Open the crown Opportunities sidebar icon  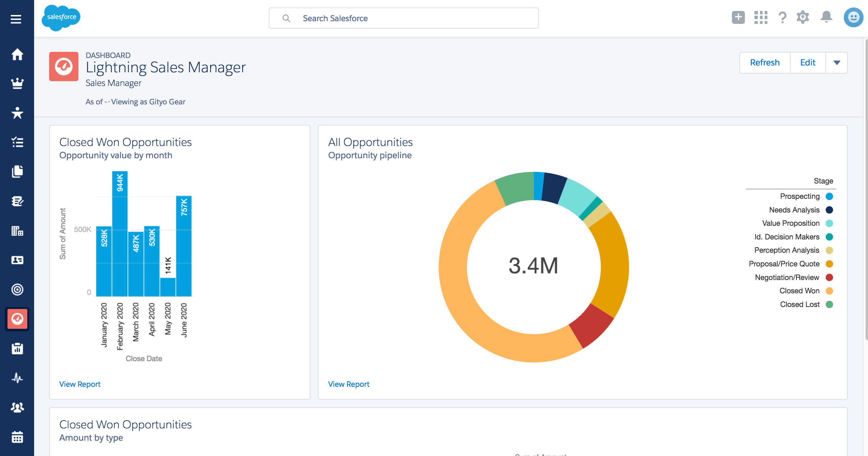[17, 83]
